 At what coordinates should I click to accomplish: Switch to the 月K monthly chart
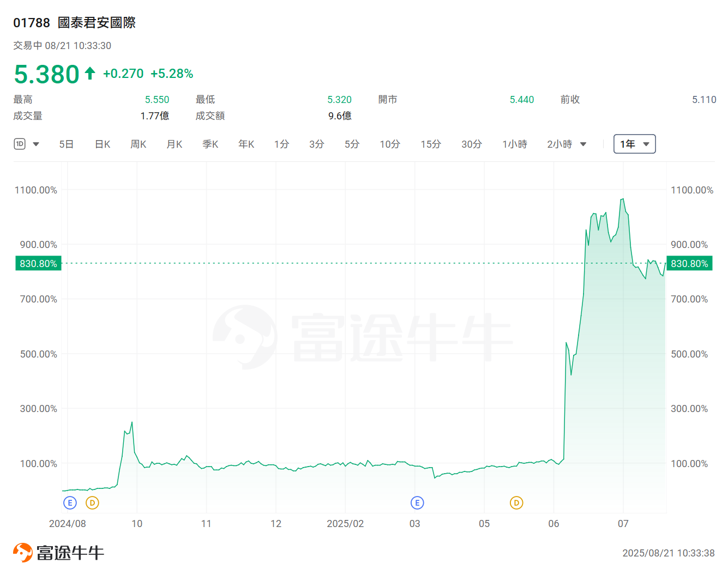[174, 144]
